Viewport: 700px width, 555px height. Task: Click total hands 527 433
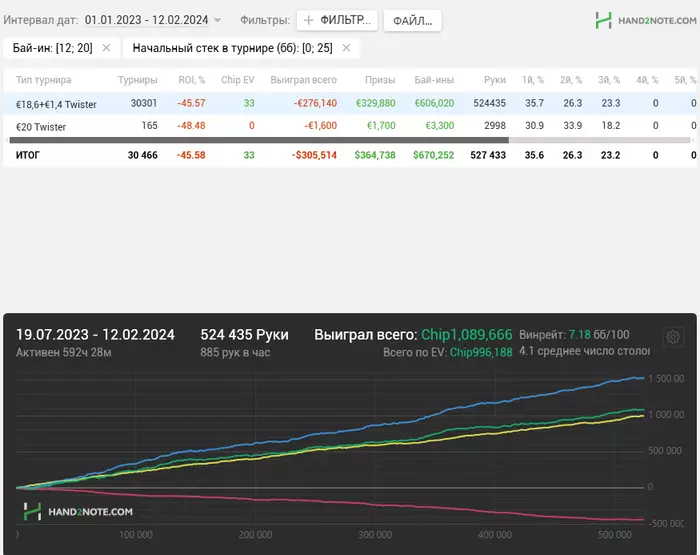(x=488, y=155)
